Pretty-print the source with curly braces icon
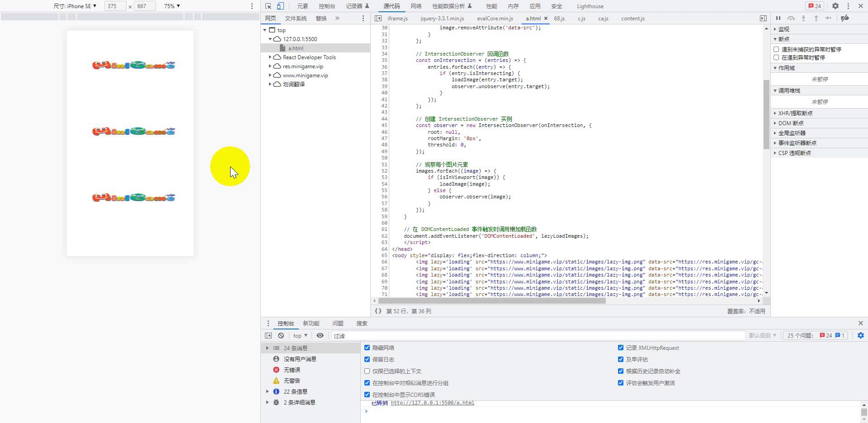Screen dimensions: 868x423 pos(378,311)
